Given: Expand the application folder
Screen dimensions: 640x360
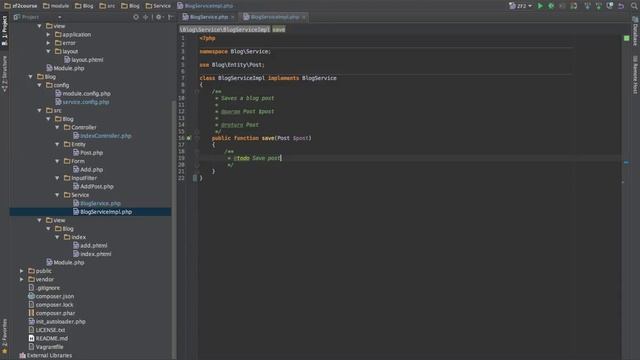Looking at the screenshot, I should 48,34.
